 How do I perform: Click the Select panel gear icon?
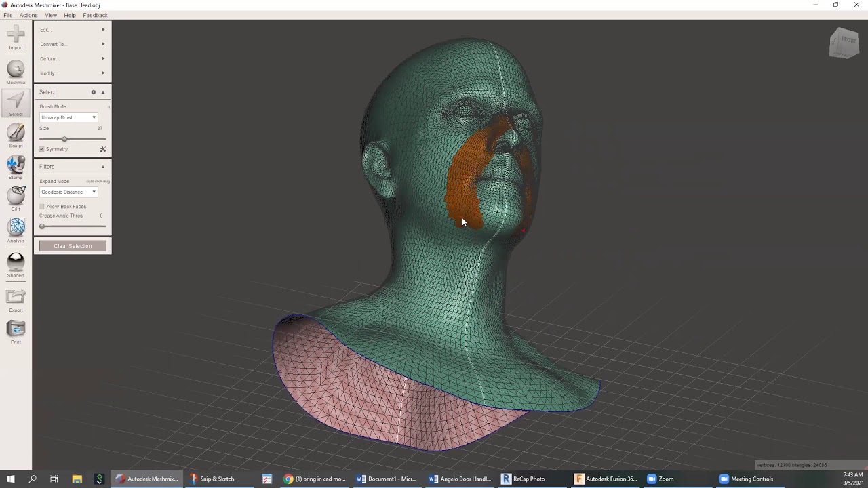(94, 92)
